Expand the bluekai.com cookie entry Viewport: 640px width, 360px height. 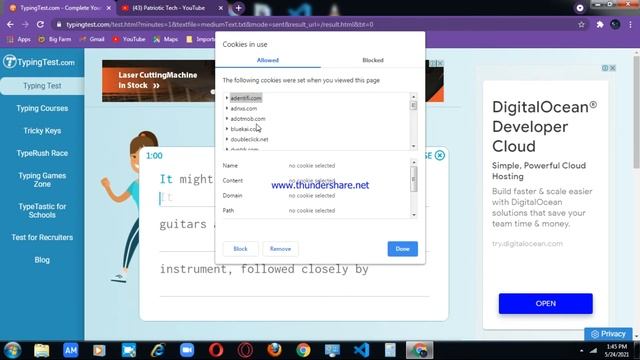pos(227,129)
